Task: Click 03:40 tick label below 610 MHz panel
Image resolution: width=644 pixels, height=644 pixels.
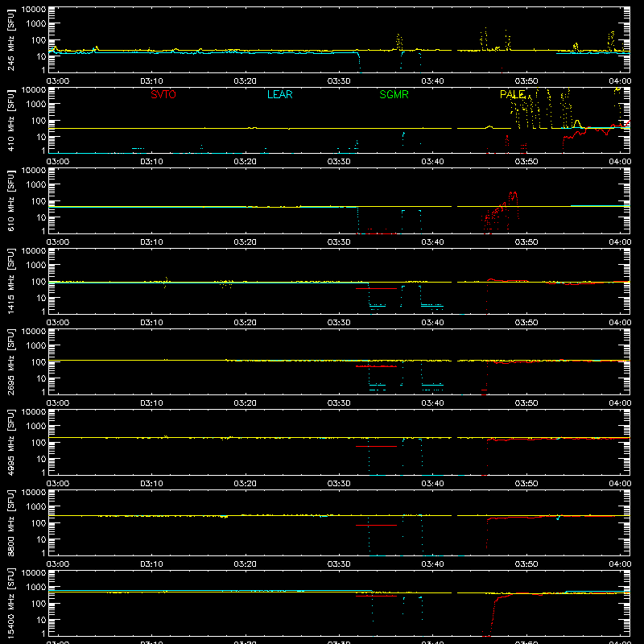Action: [x=432, y=242]
